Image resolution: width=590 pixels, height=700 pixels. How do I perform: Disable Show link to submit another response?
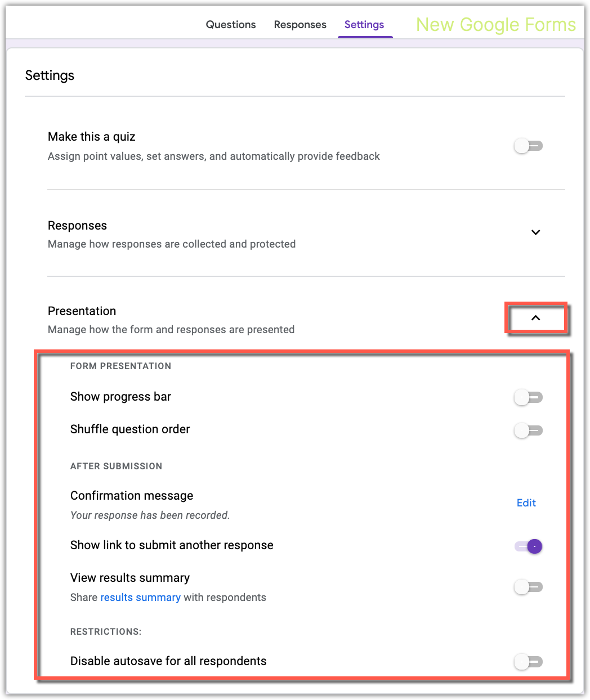coord(528,546)
